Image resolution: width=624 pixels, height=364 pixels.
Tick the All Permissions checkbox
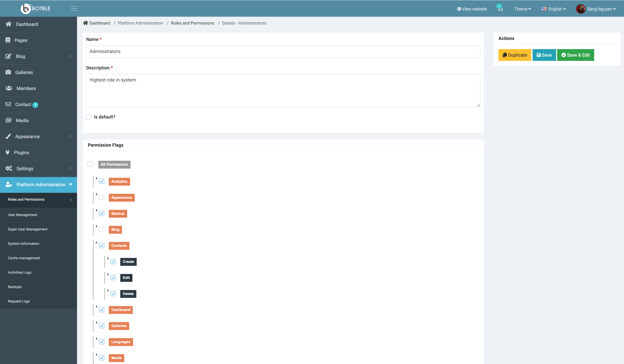90,164
